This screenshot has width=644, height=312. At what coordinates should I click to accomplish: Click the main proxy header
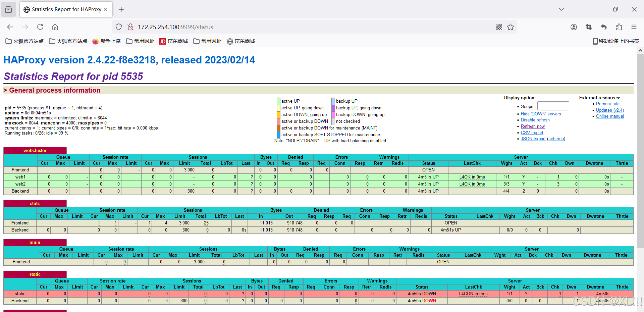pos(35,243)
